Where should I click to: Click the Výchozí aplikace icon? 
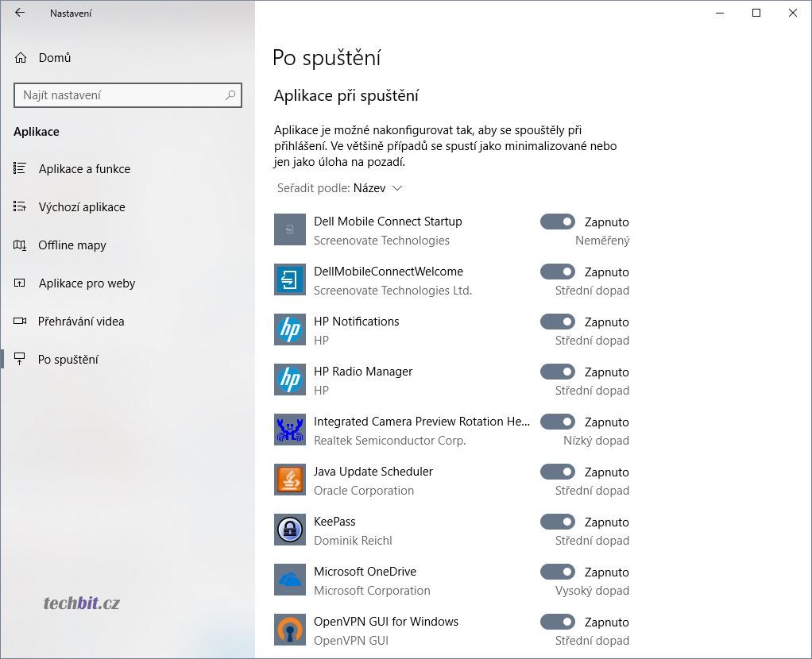20,206
